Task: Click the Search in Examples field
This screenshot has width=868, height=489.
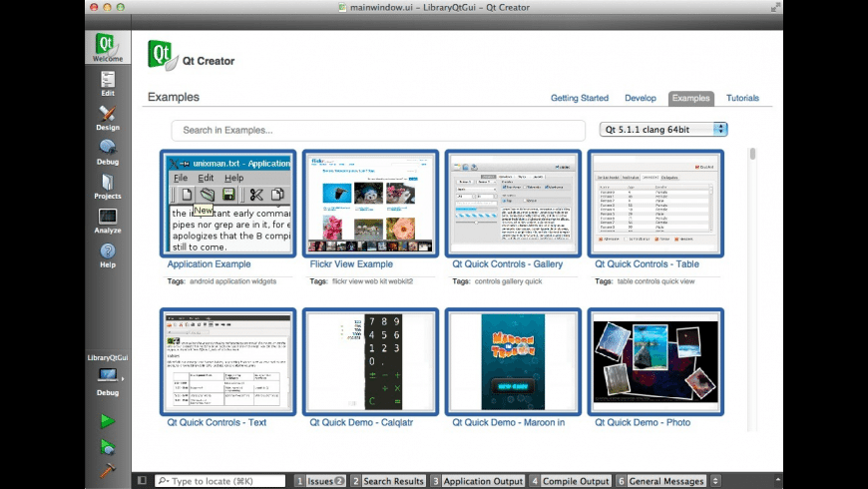Action: click(378, 130)
